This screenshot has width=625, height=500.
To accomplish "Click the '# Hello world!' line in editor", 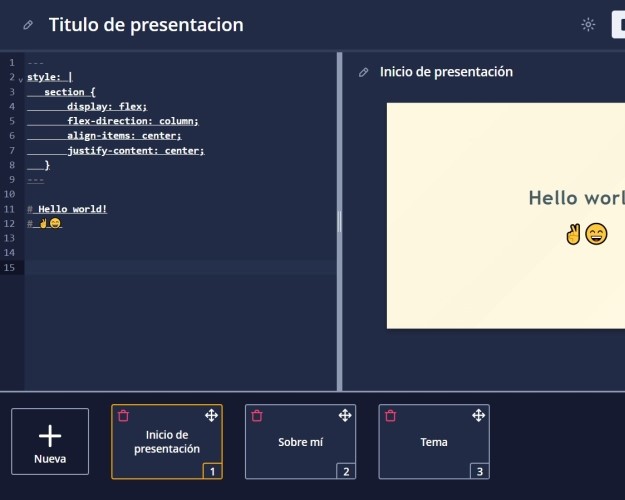I will click(72, 209).
